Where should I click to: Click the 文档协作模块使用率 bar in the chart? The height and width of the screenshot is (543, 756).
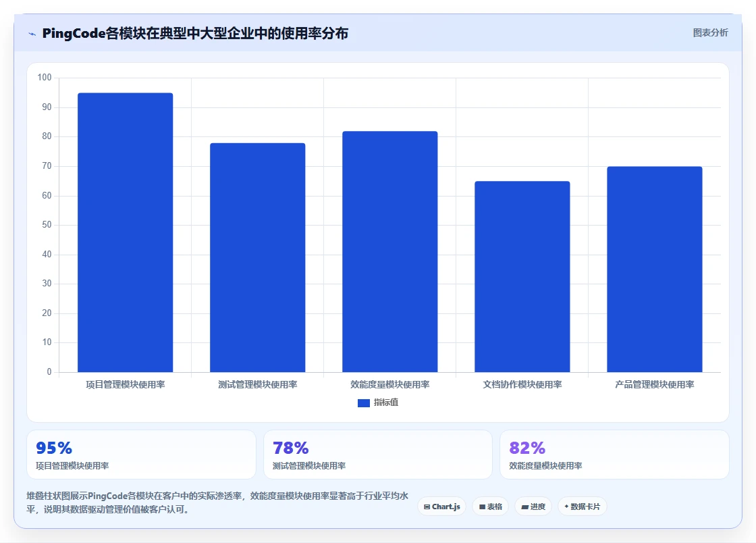(522, 277)
